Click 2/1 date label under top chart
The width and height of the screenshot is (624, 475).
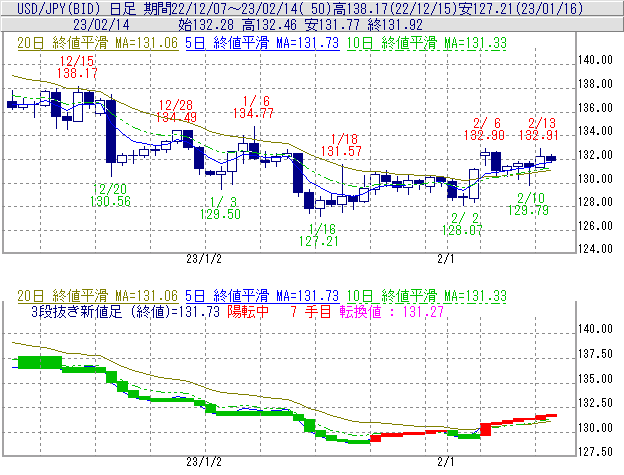pyautogui.click(x=446, y=259)
